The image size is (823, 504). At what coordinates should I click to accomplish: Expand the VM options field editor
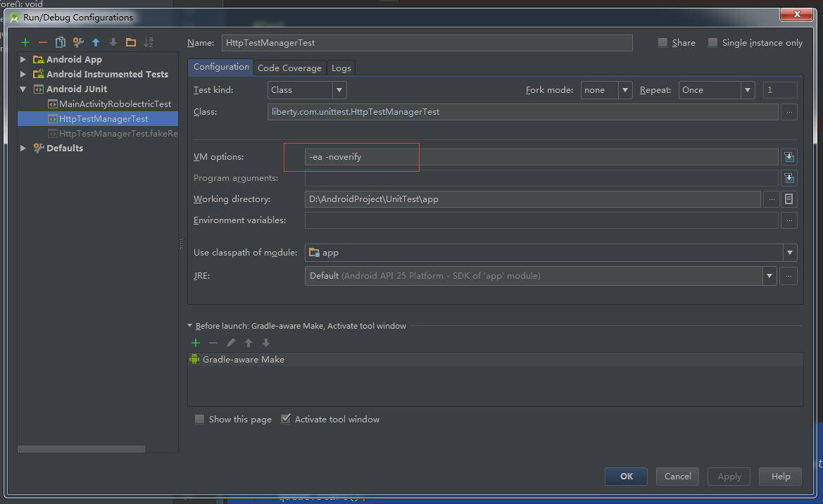[x=789, y=157]
